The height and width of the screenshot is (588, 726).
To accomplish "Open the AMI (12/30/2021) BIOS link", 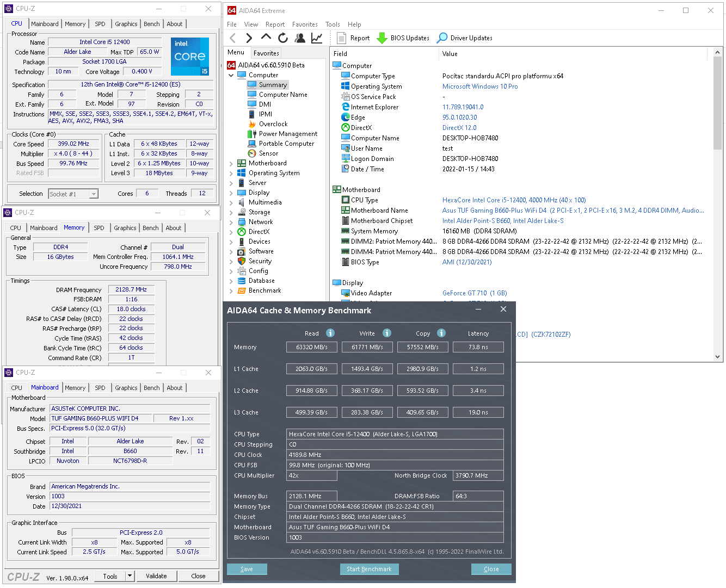I will pyautogui.click(x=467, y=262).
